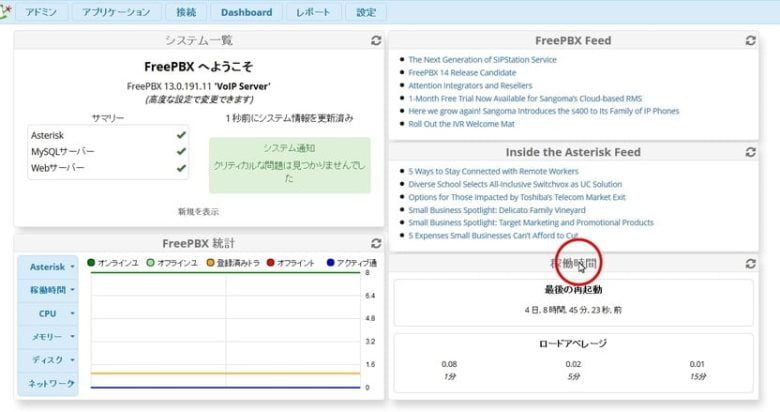Open FreePBX 14 Release Candidate link
780x412 pixels.
point(462,73)
